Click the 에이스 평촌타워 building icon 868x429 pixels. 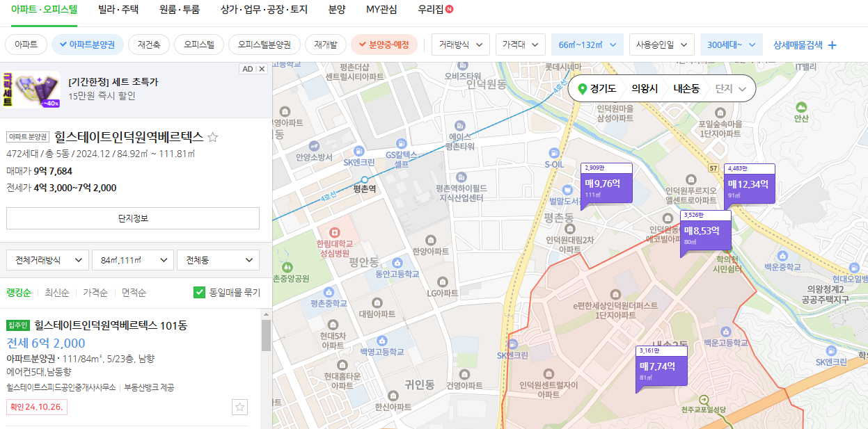pyautogui.click(x=460, y=124)
